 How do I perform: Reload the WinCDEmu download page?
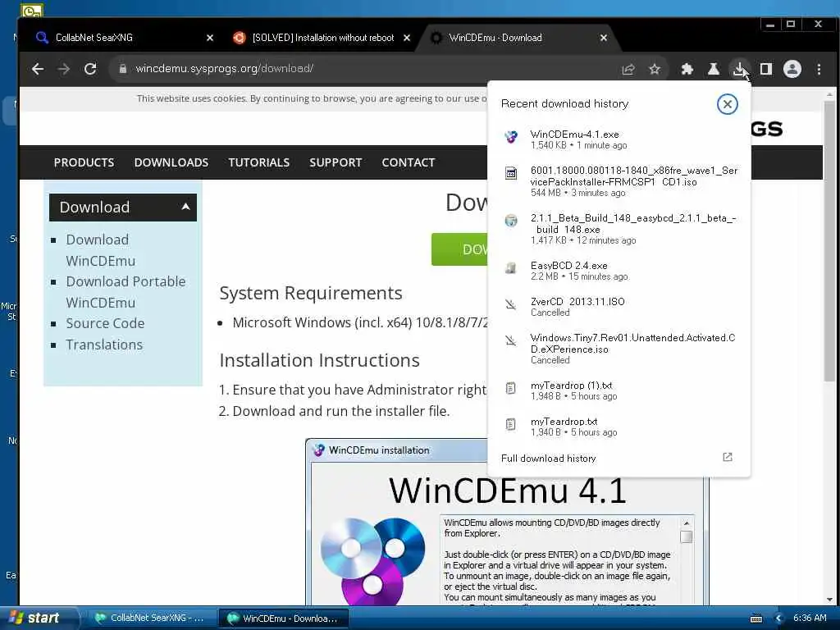(90, 69)
